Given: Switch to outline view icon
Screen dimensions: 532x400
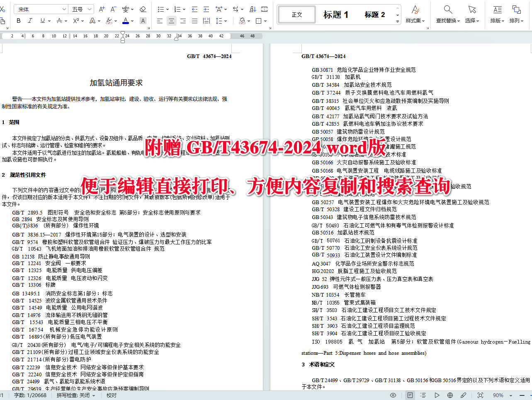Looking at the screenshot, I should [x=423, y=395].
